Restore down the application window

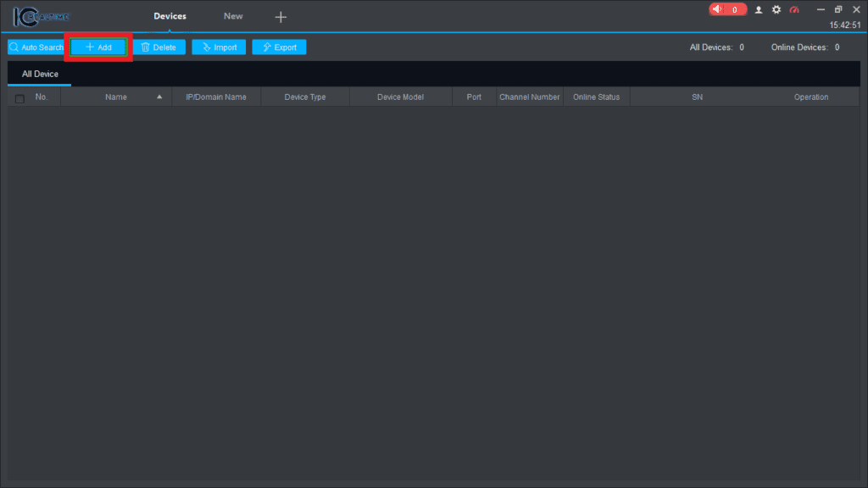(837, 9)
